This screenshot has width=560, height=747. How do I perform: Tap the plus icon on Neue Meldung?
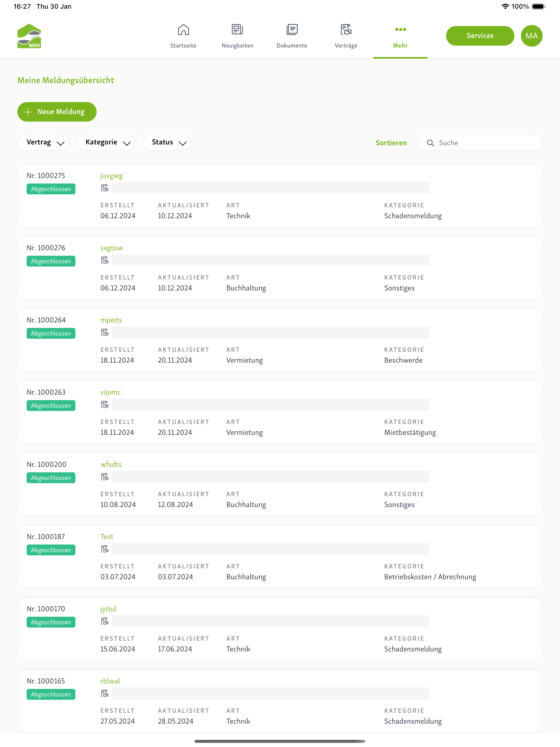click(x=28, y=112)
